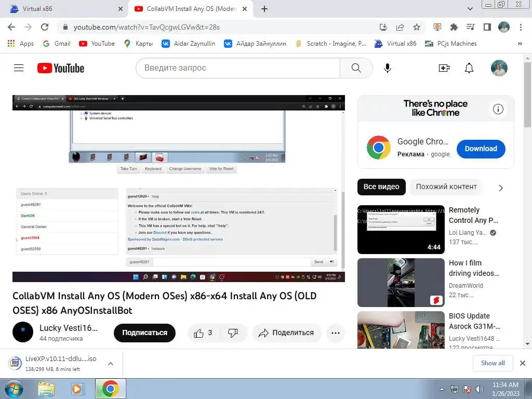
Task: Click the video player
Action: click(x=179, y=188)
